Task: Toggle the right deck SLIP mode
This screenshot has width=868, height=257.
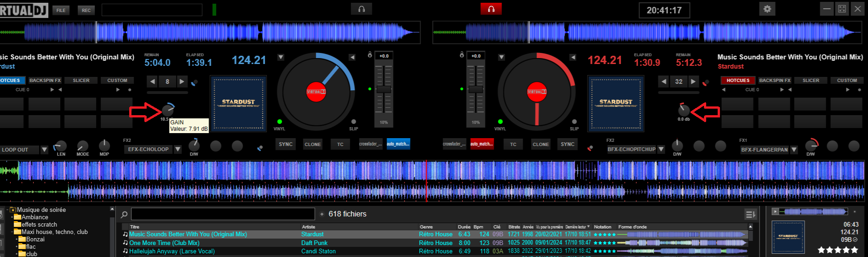Action: 574,122
